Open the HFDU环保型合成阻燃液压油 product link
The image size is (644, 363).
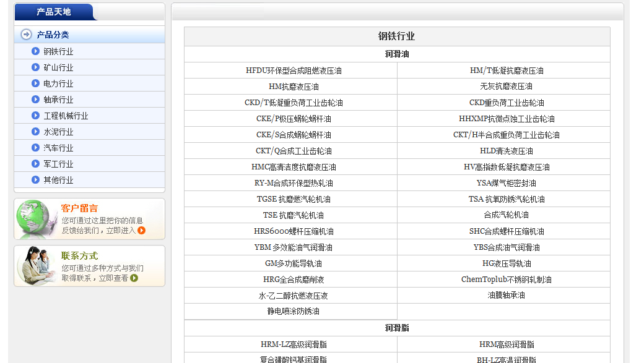294,70
